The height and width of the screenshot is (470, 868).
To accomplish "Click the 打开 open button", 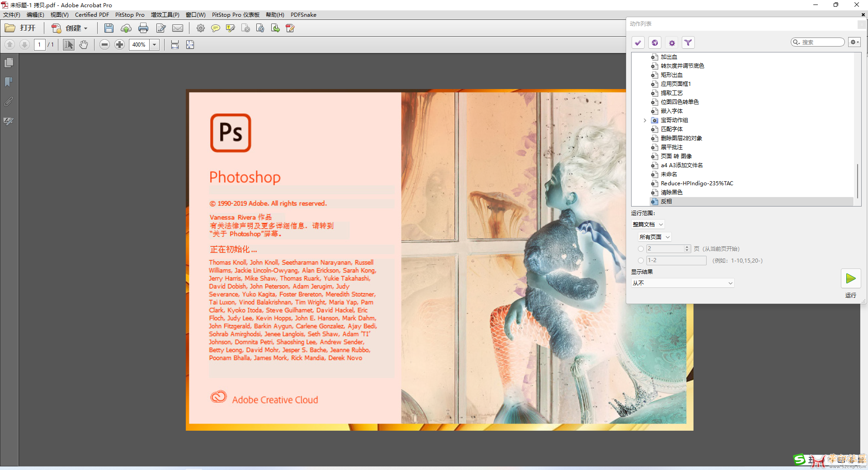I will click(x=21, y=28).
